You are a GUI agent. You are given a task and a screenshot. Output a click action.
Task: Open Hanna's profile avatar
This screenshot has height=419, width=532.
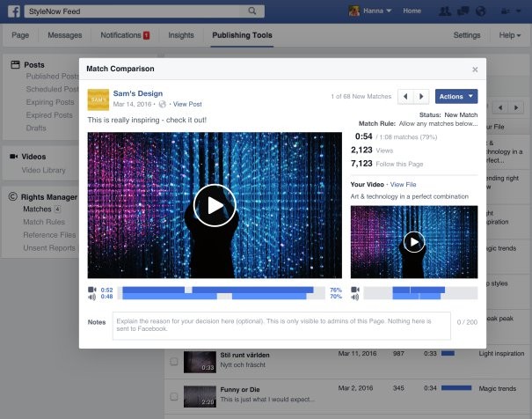point(353,11)
